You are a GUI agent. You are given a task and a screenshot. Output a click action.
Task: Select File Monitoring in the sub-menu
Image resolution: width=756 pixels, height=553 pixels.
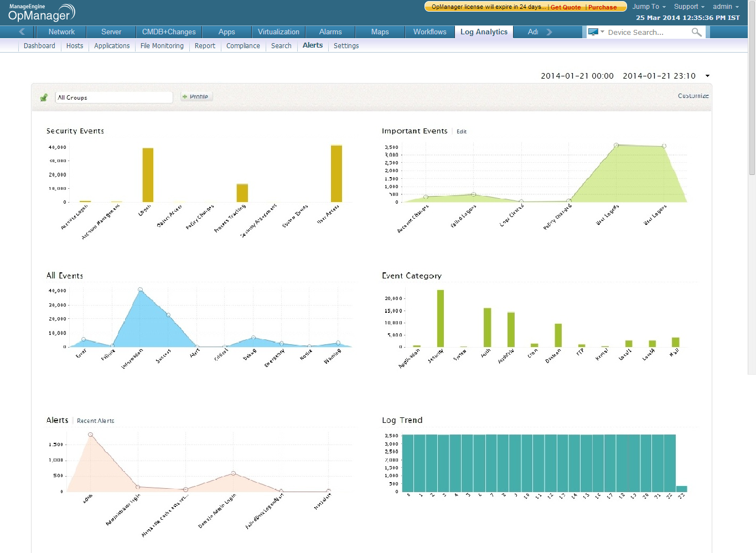[x=162, y=46]
